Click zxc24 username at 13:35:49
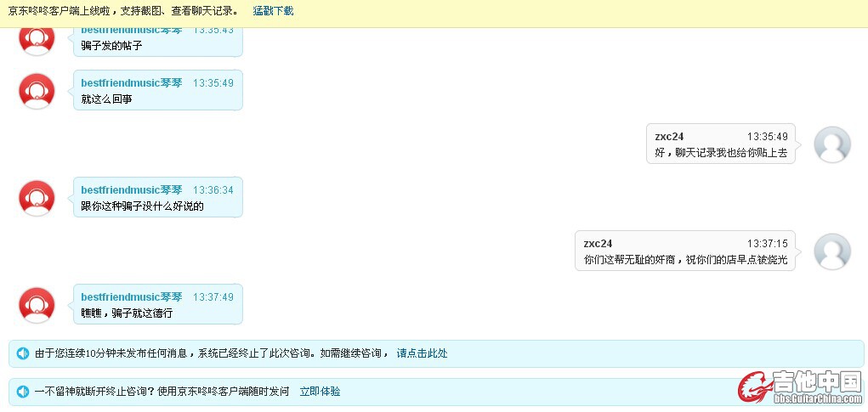Viewport: 868px width, 412px height. [x=669, y=137]
